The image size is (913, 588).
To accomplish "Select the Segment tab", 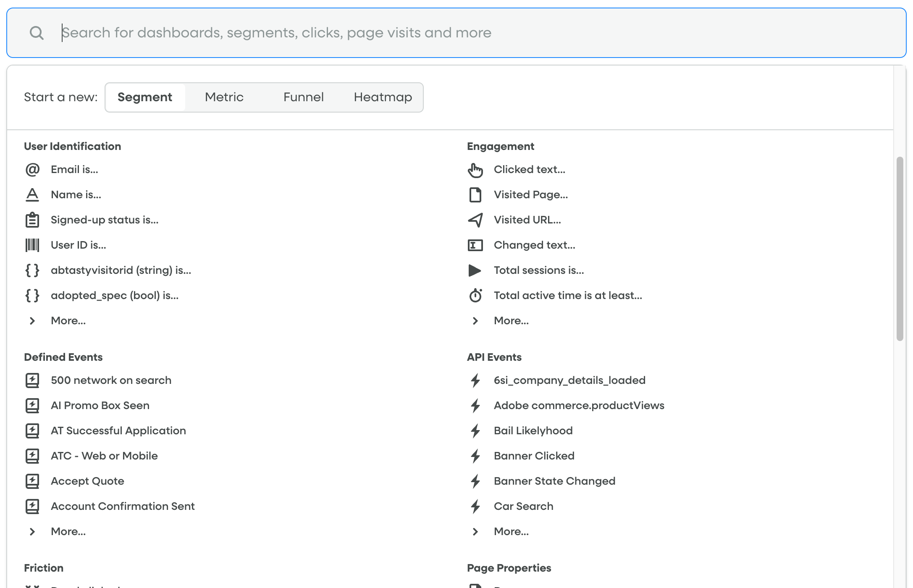I will coord(145,97).
